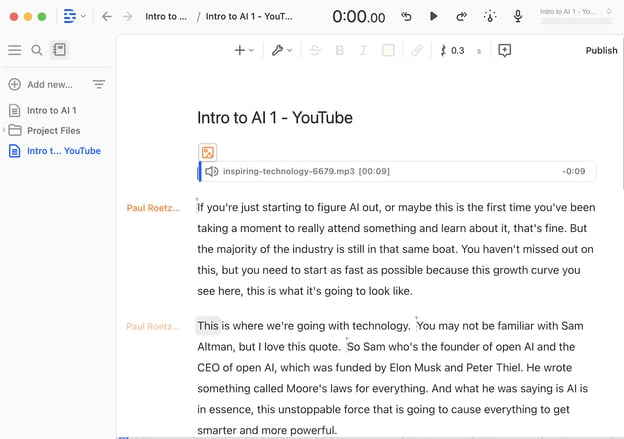
Task: Skip forward with the forward icon
Action: click(461, 16)
